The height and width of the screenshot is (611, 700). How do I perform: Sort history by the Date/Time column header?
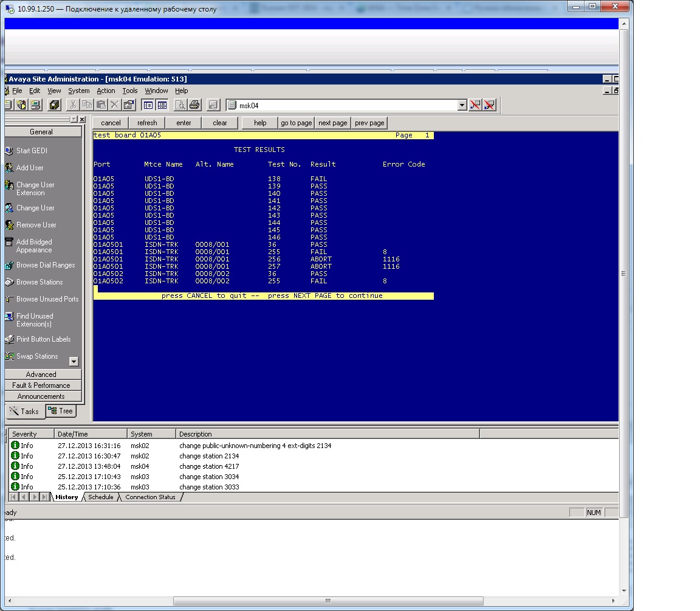91,434
